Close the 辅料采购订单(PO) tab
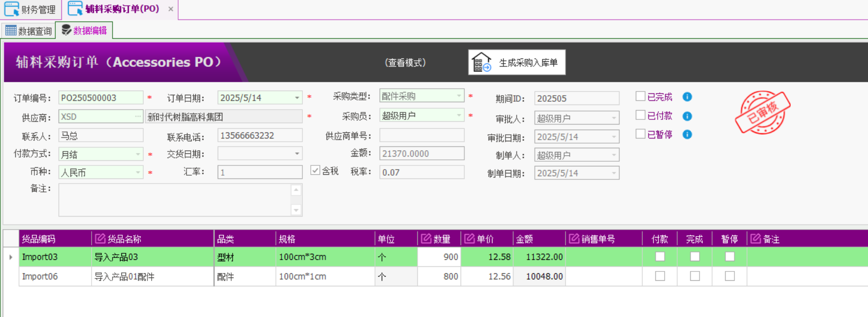868x317 pixels. click(x=171, y=9)
